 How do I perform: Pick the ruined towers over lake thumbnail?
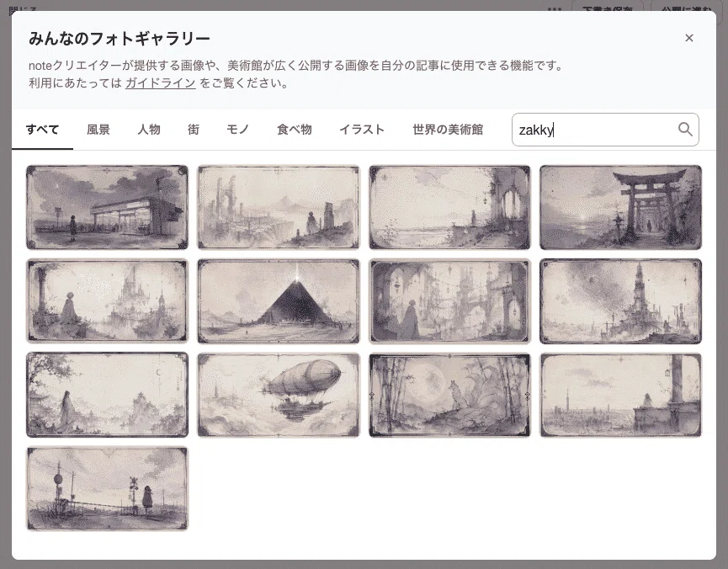(279, 207)
